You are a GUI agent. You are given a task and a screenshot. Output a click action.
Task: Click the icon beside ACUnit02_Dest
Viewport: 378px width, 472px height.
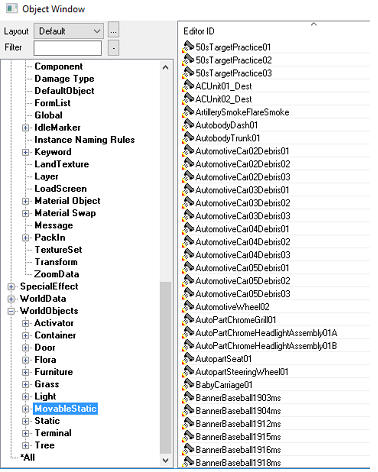188,99
